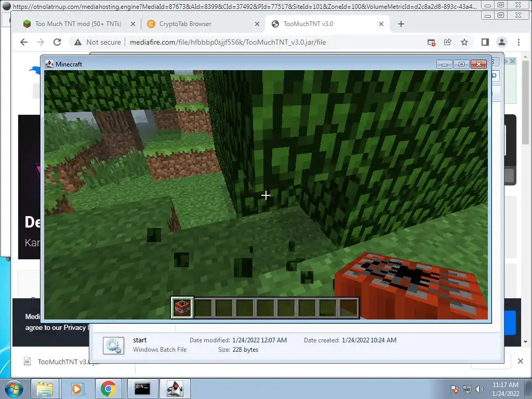The width and height of the screenshot is (532, 399).
Task: Restore down the Chrome browser window
Action: coord(501,15)
